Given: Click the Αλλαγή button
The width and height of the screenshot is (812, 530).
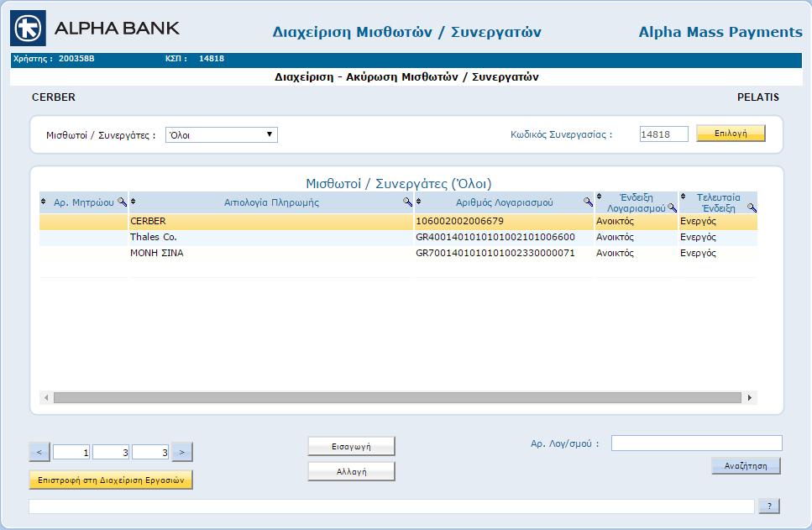Looking at the screenshot, I should (x=351, y=471).
